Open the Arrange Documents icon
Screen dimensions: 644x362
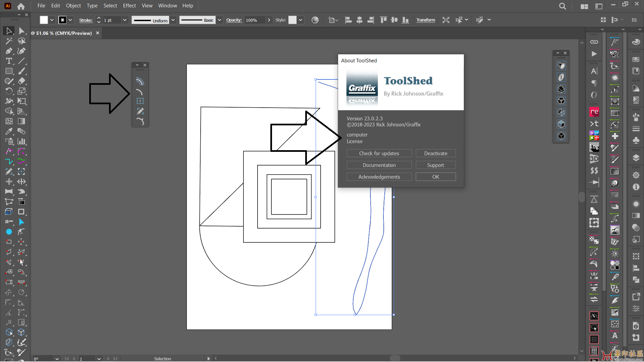(584, 6)
